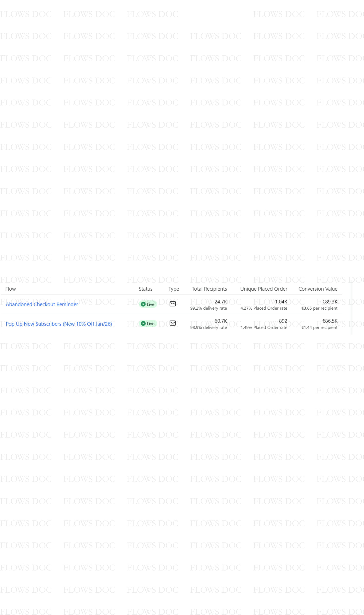This screenshot has width=364, height=615.
Task: Open Pop Up New Subscribers flow link
Action: coord(59,324)
